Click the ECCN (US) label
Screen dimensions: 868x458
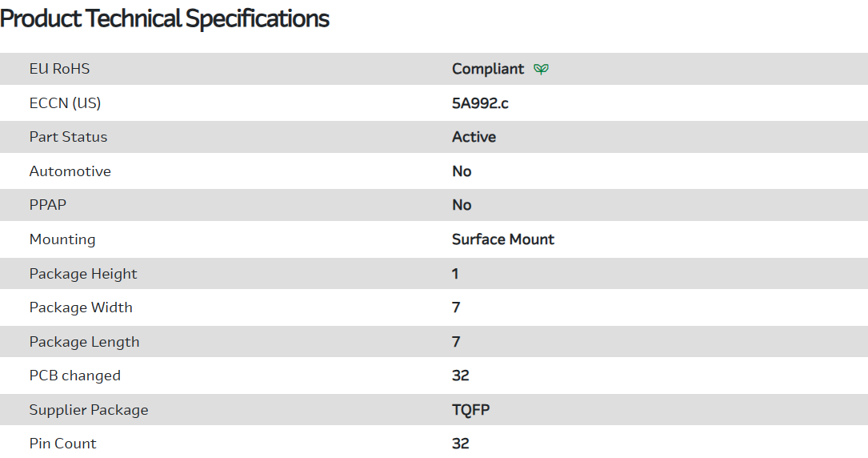[x=65, y=103]
